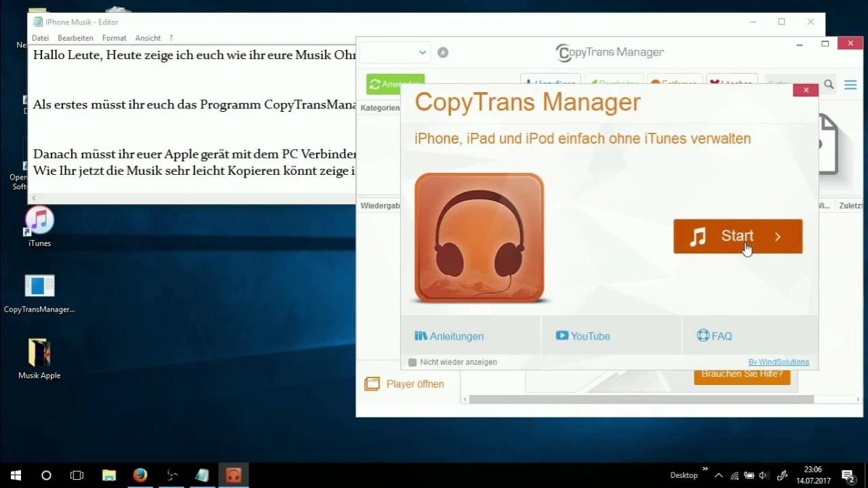Click the Start button in CopyTrans welcome dialog
This screenshot has width=868, height=488.
(738, 237)
